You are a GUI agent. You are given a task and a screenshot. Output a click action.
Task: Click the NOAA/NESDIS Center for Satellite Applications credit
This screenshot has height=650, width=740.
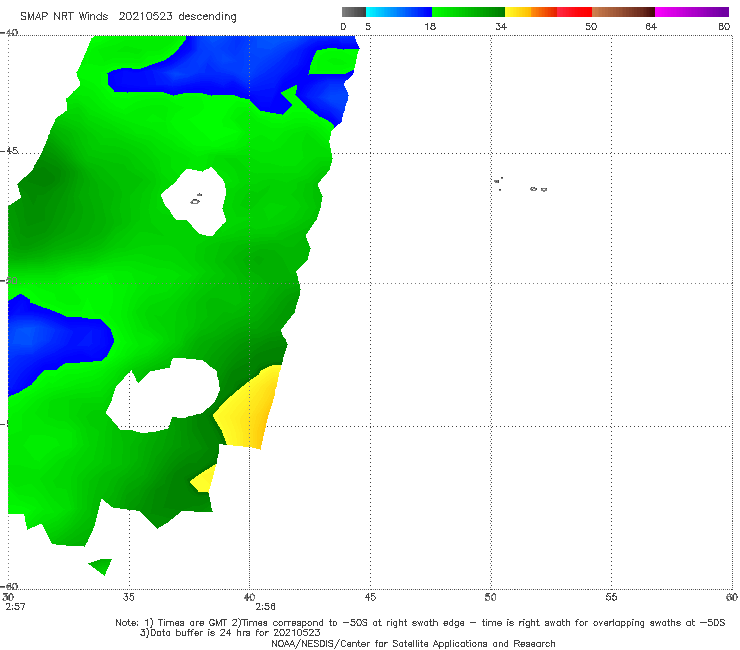tap(413, 643)
